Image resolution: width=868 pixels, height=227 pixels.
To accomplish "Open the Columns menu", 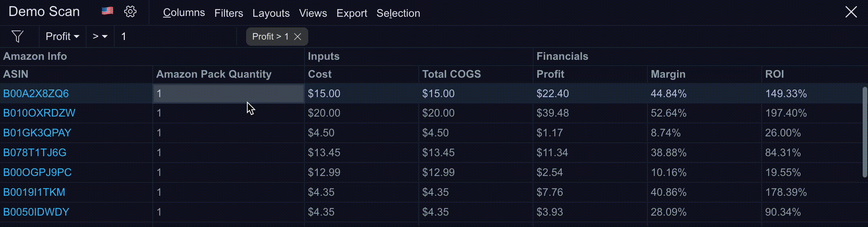I will pos(184,13).
